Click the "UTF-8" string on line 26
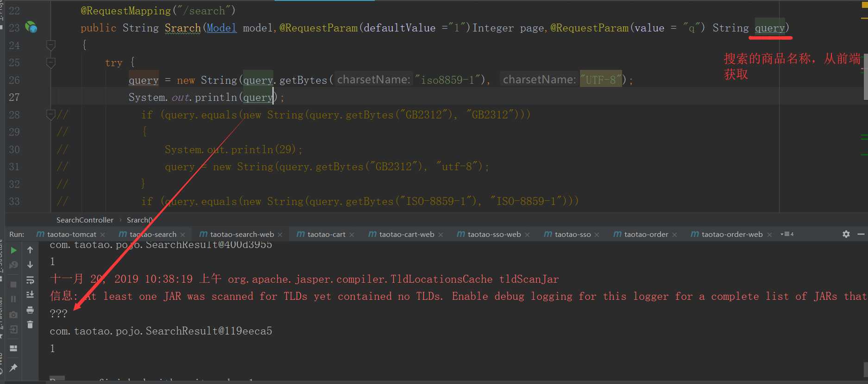Image resolution: width=868 pixels, height=384 pixels. click(x=601, y=80)
